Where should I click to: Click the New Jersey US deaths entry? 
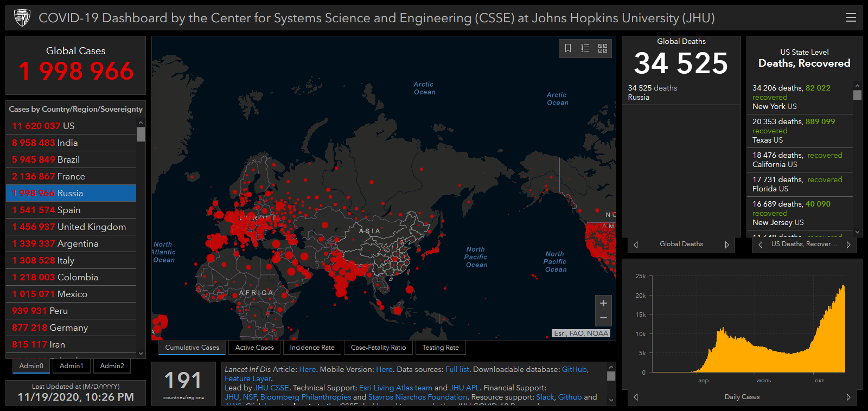800,213
